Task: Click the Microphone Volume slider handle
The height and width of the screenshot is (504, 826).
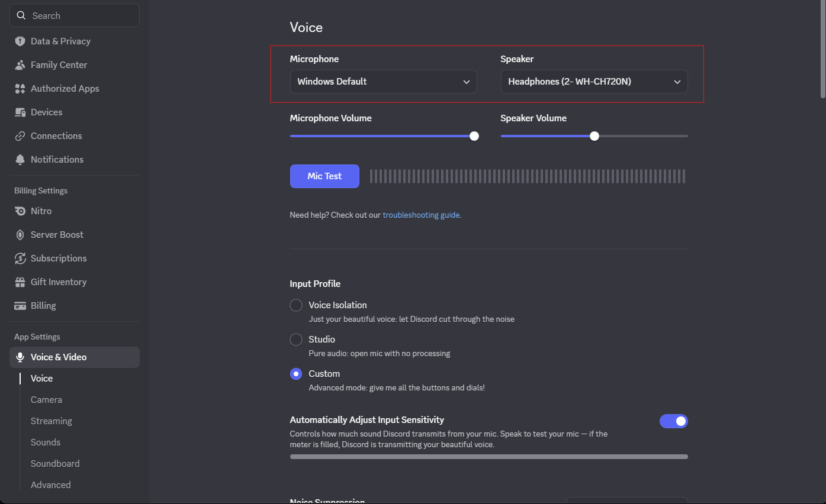Action: point(474,136)
